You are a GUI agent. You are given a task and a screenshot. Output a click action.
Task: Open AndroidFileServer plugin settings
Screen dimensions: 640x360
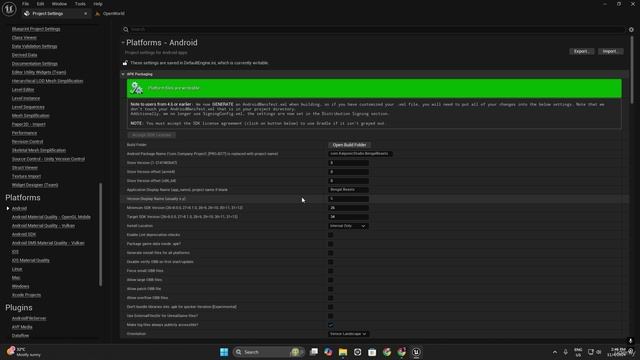[29, 318]
